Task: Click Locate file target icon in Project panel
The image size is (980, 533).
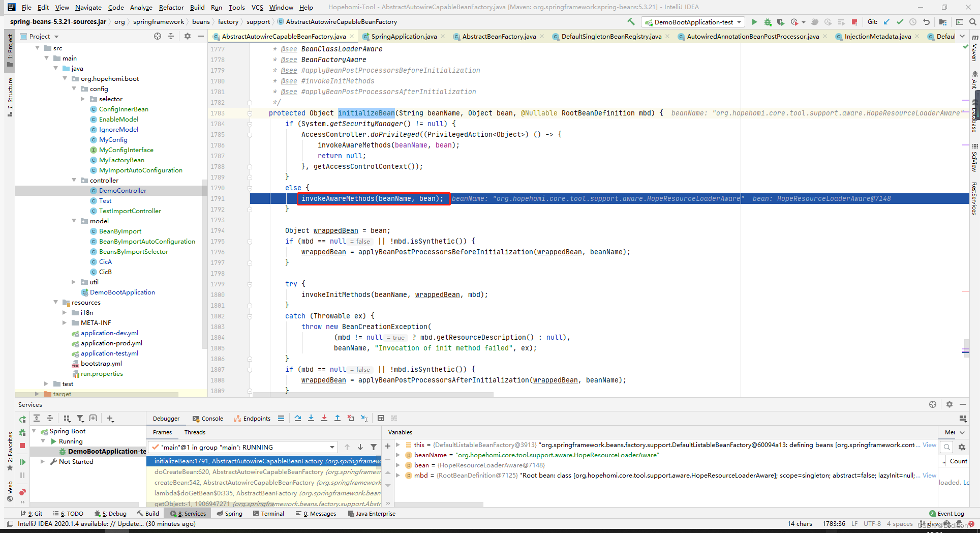Action: tap(158, 36)
